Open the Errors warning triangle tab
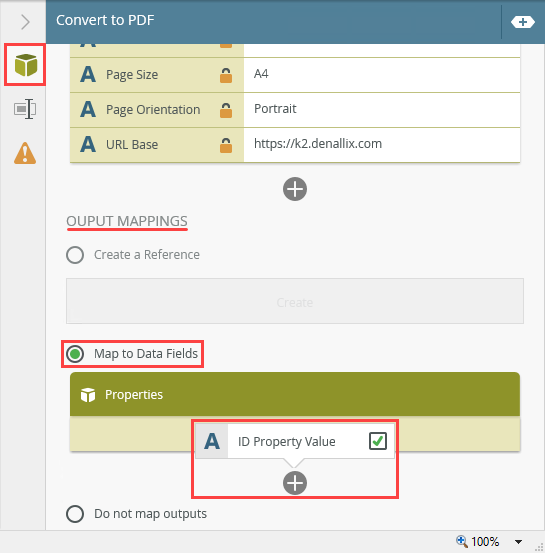This screenshot has height=553, width=545. (25, 153)
